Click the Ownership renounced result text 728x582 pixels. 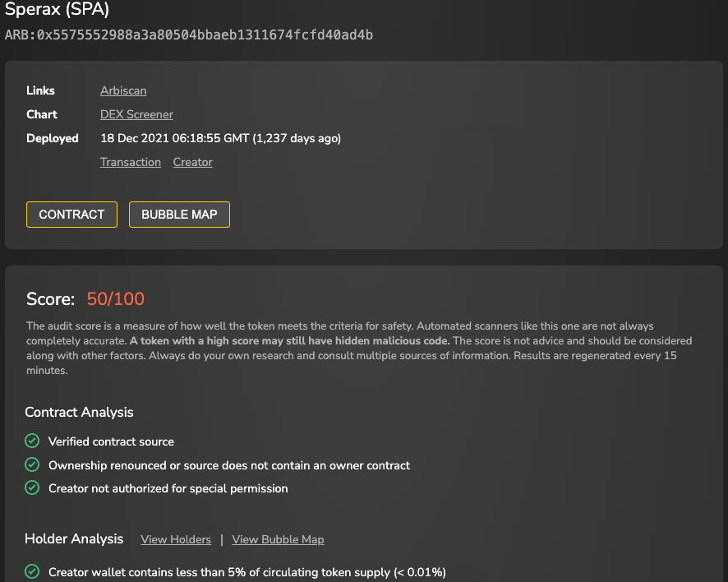click(x=229, y=465)
